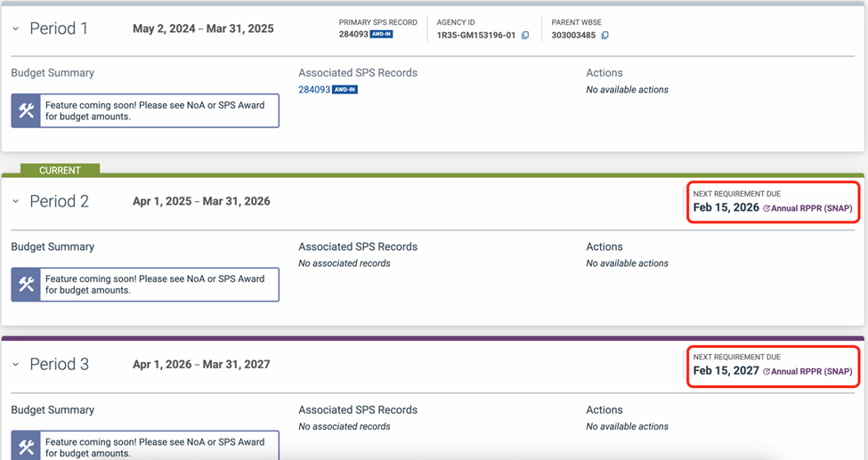
Task: Open Annual RPPR (SNAP) link for Period 2
Action: pyautogui.click(x=811, y=209)
